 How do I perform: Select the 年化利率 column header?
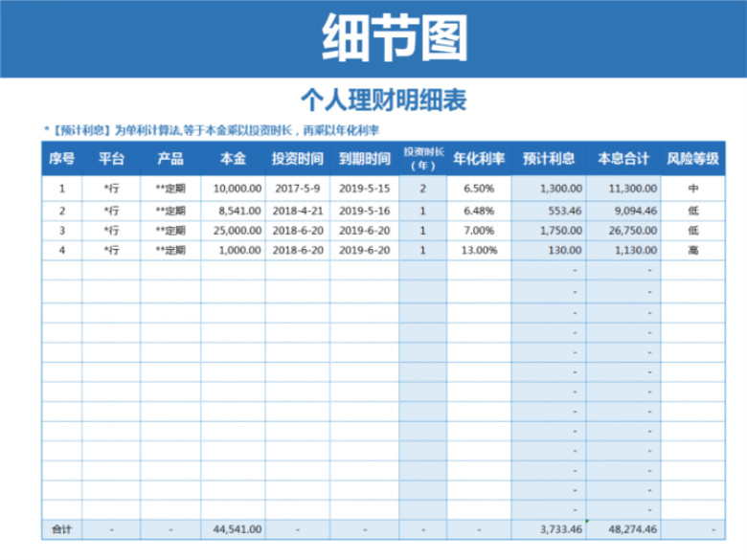[479, 159]
